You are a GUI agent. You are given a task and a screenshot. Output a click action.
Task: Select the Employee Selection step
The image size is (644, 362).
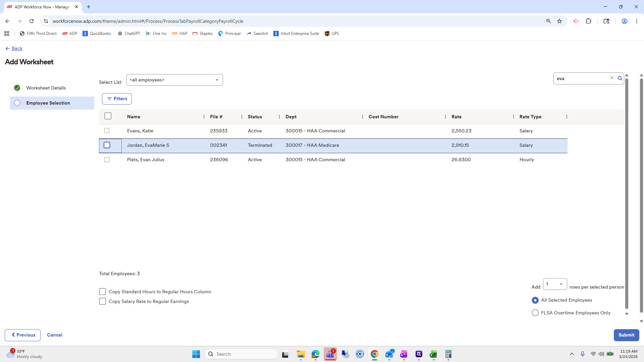click(x=48, y=103)
